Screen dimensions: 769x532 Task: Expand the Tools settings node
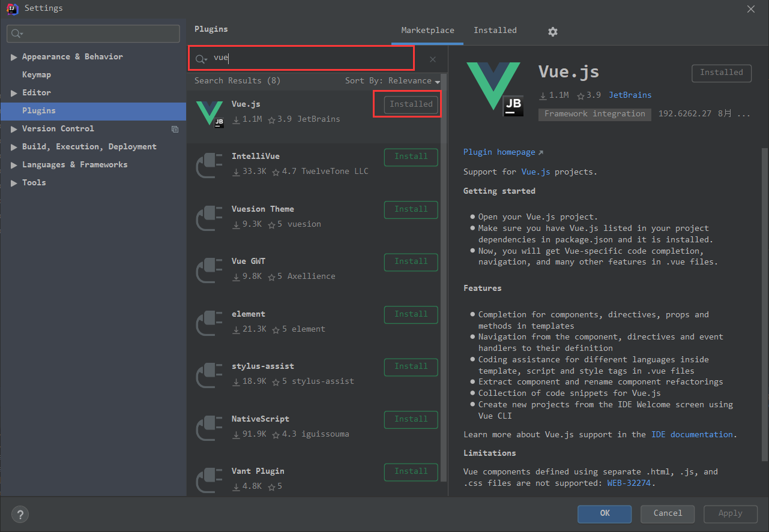tap(14, 183)
